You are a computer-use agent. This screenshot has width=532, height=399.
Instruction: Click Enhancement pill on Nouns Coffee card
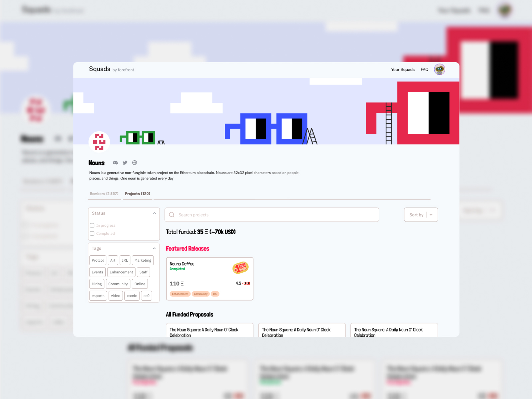(180, 294)
